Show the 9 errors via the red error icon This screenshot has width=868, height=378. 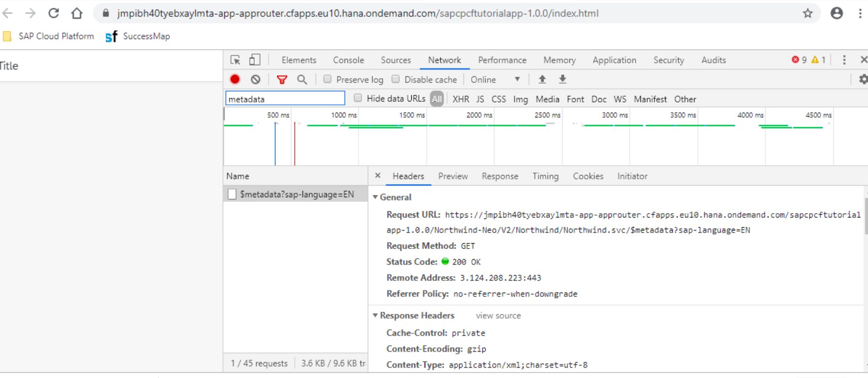point(796,60)
